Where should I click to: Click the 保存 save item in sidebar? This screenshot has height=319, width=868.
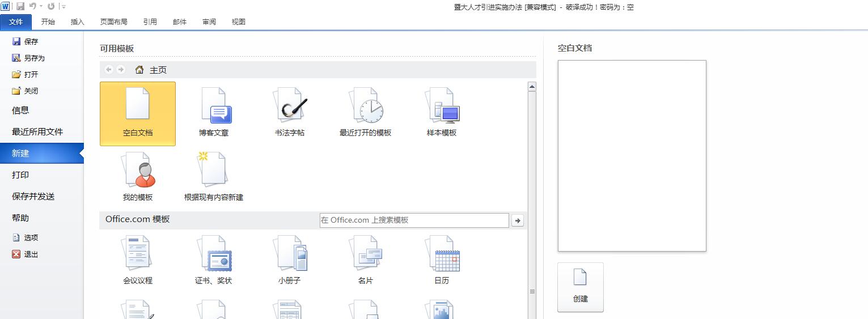pyautogui.click(x=25, y=41)
